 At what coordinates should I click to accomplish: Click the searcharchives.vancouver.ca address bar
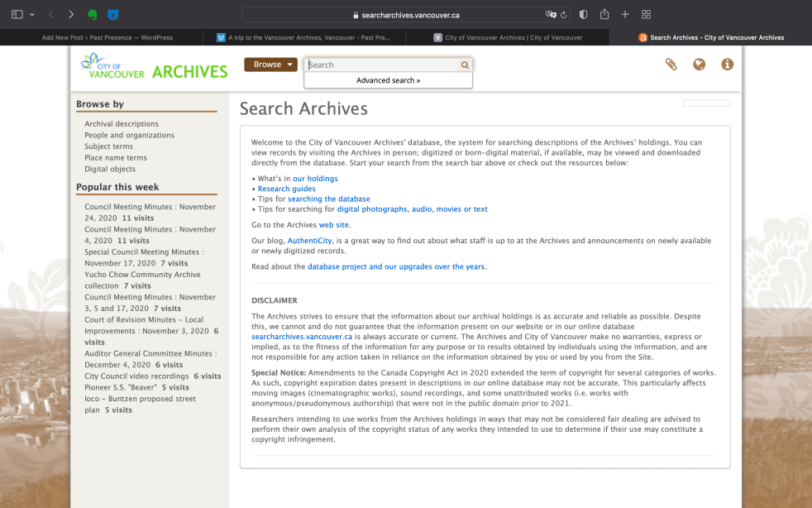point(406,15)
